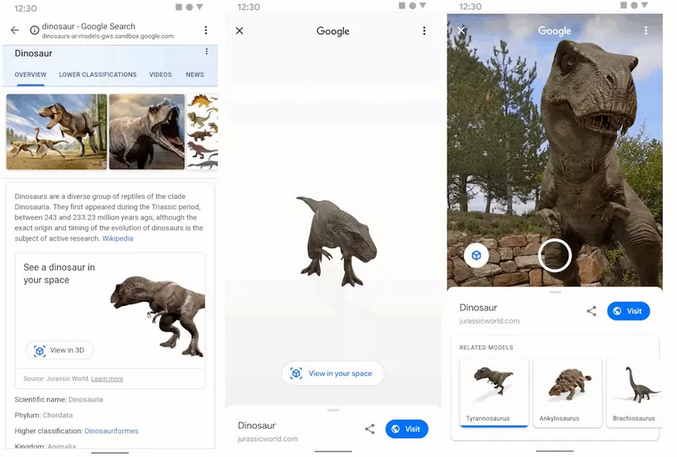Open Learn more link next to Jurassic World source

tap(107, 379)
